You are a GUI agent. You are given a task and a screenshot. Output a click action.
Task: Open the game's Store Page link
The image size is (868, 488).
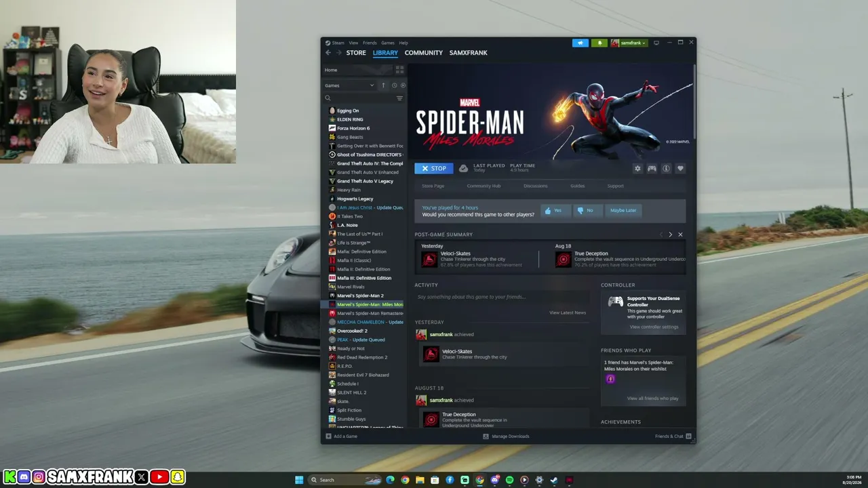pyautogui.click(x=433, y=186)
